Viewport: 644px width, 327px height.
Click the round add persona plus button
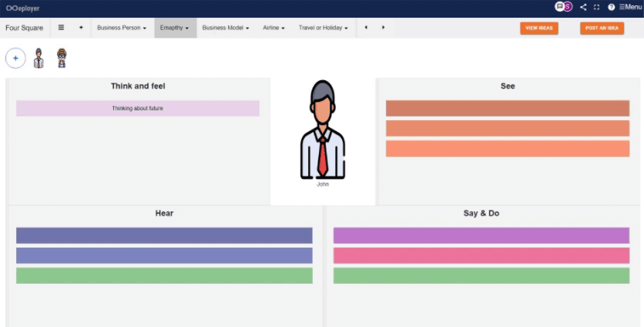[15, 59]
